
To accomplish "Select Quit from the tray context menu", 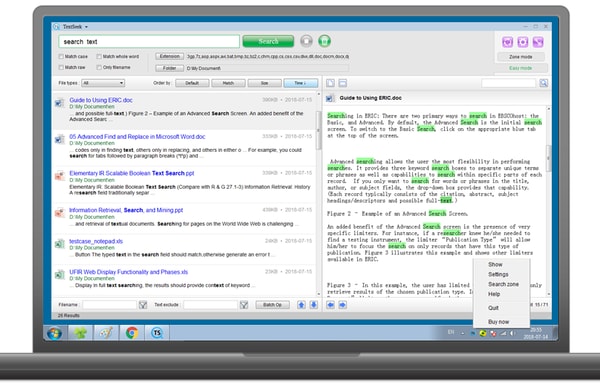I will click(493, 308).
